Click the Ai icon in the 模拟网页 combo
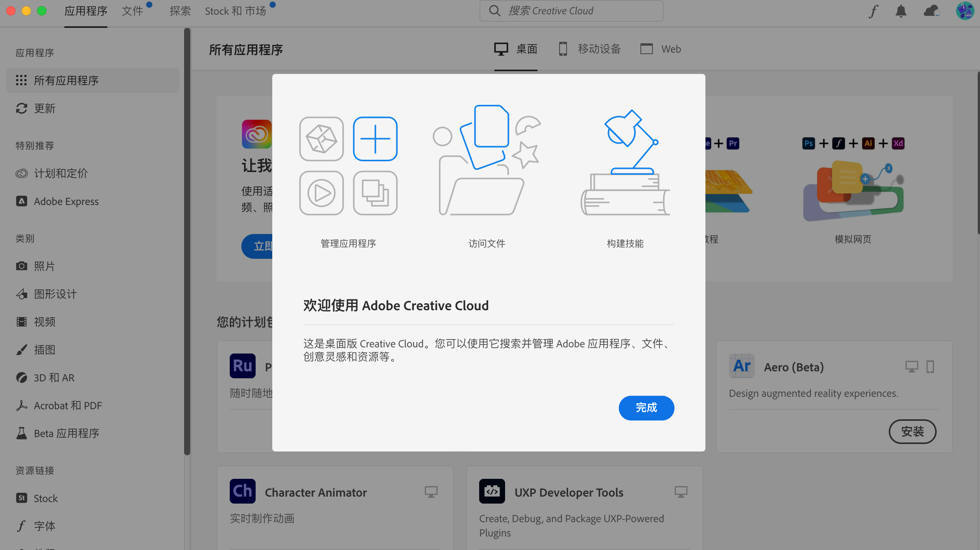The height and width of the screenshot is (550, 980). (x=868, y=143)
